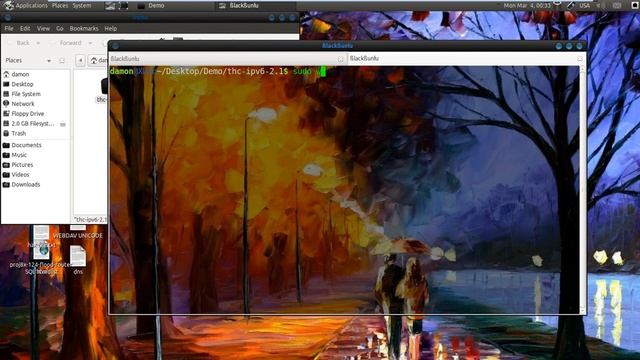Viewport: 640px width, 360px height.
Task: Click the terminal launcher icon in top panel
Action: [x=124, y=6]
